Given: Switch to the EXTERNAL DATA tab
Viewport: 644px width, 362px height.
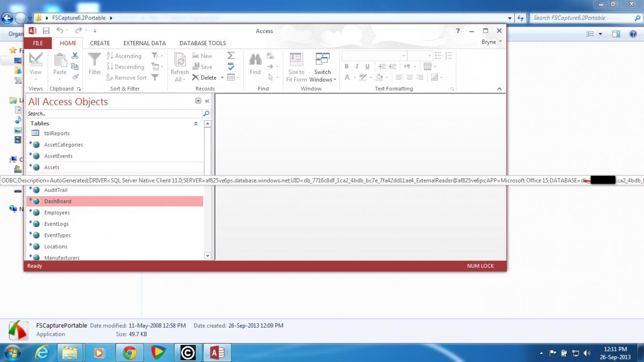Looking at the screenshot, I should 144,43.
